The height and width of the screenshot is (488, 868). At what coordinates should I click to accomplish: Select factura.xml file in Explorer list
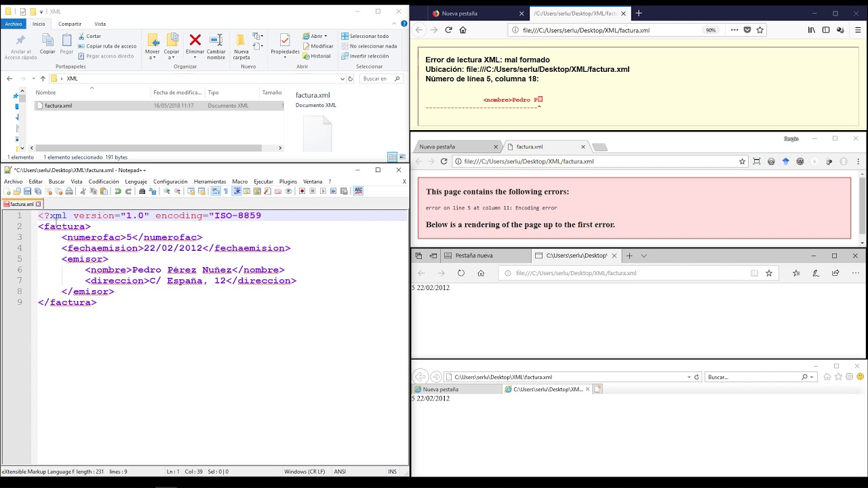(x=159, y=106)
